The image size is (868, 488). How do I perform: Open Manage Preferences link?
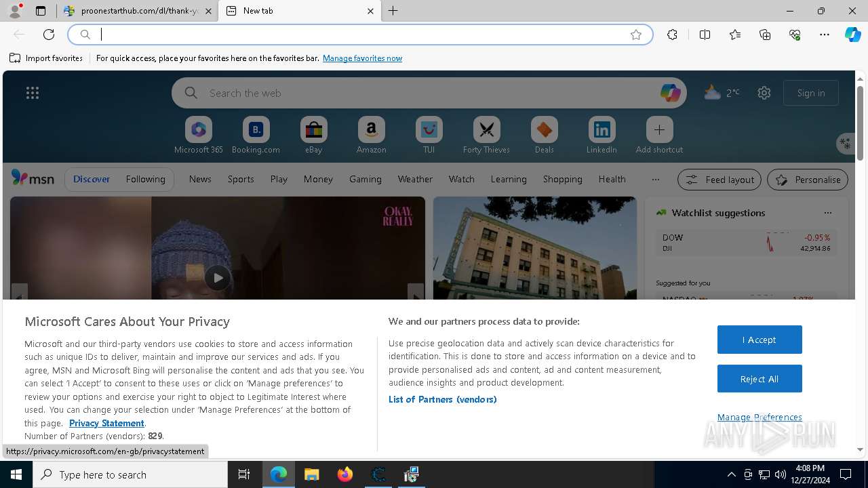click(759, 417)
